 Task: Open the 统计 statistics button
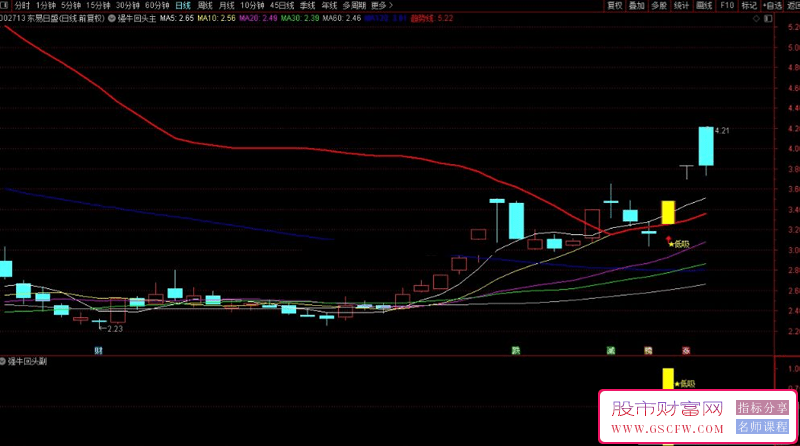[682, 5]
